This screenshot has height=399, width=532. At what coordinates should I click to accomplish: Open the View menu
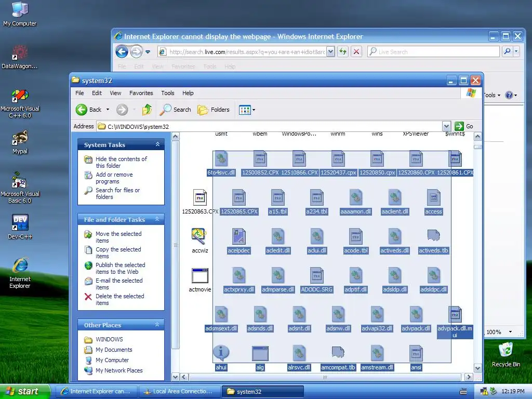tap(115, 93)
